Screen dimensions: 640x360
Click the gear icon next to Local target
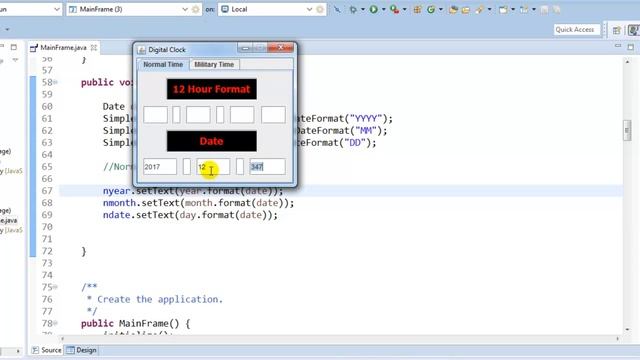320,9
